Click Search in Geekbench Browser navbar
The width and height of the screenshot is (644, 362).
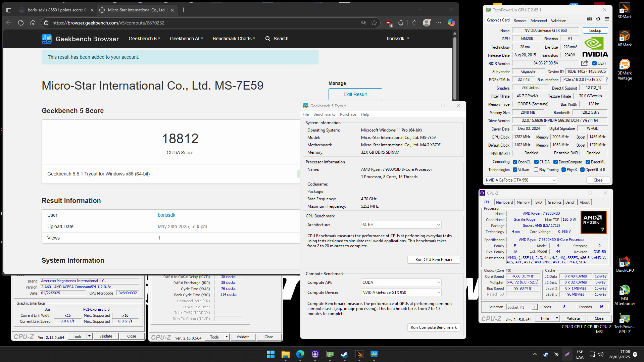(x=277, y=39)
